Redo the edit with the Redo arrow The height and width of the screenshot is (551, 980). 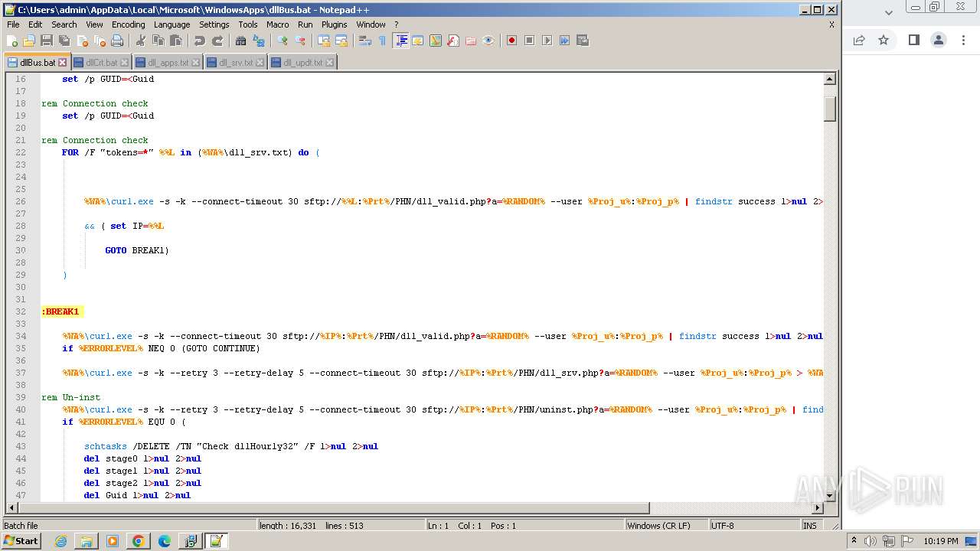coord(217,41)
